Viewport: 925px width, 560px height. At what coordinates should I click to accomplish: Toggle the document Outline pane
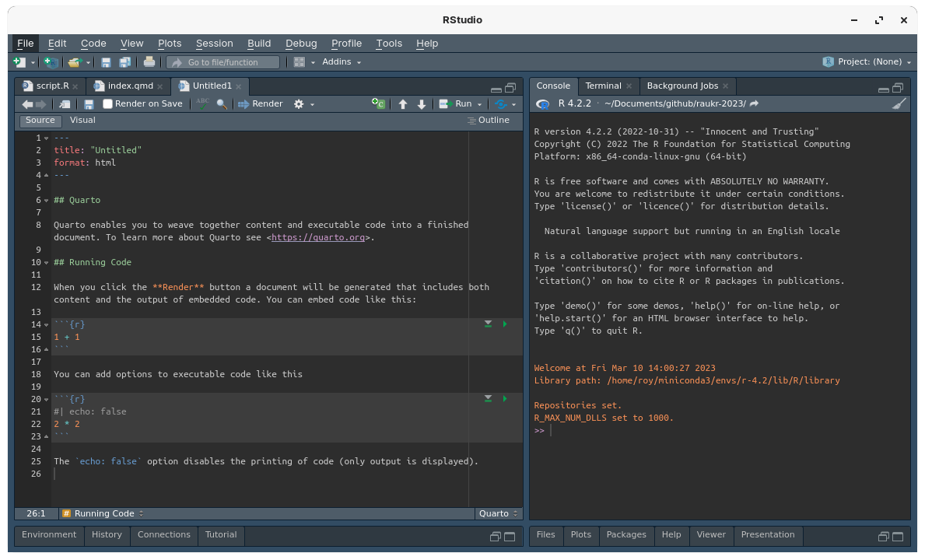point(488,121)
